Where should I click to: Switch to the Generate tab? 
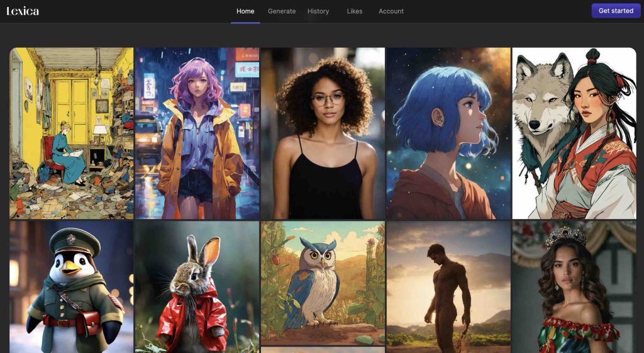click(x=282, y=11)
